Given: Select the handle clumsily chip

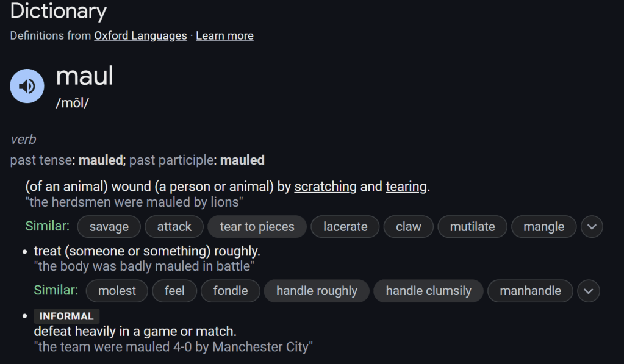Looking at the screenshot, I should coord(428,291).
